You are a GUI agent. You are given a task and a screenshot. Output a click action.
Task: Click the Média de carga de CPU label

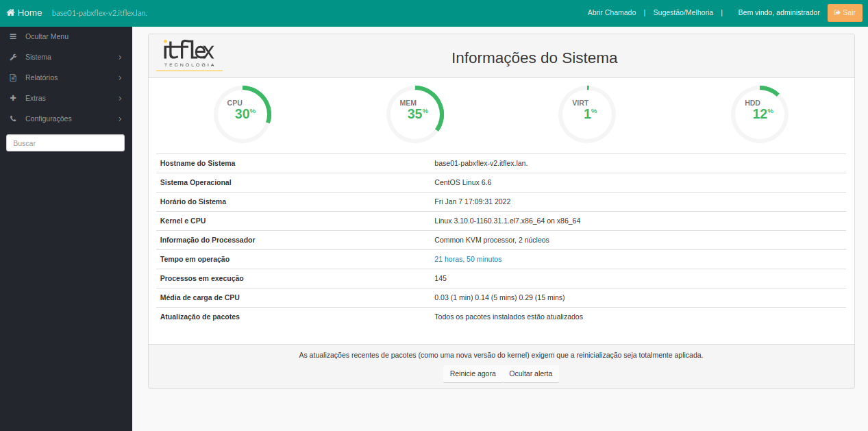199,298
